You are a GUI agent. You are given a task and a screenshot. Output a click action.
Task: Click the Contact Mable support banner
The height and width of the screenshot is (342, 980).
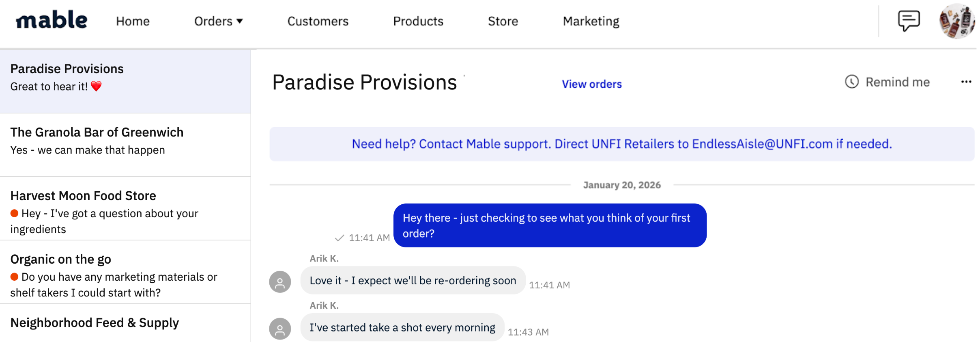(x=622, y=144)
